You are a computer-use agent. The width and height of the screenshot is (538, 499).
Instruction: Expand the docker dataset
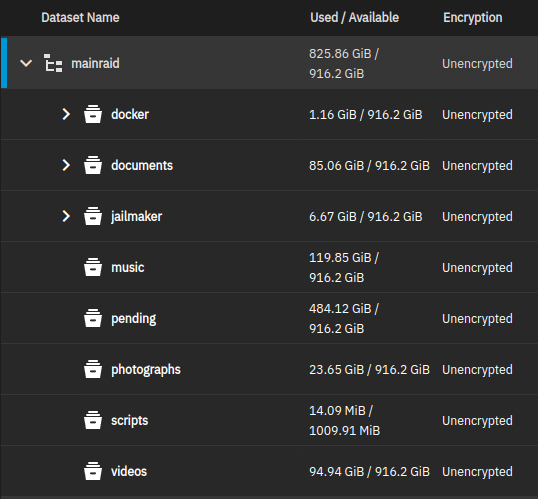tap(66, 114)
